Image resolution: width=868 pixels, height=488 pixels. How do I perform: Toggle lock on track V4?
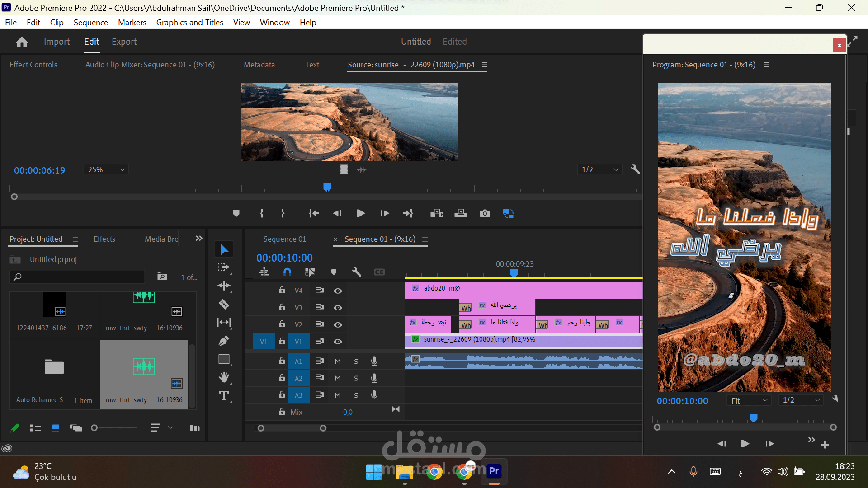click(282, 290)
